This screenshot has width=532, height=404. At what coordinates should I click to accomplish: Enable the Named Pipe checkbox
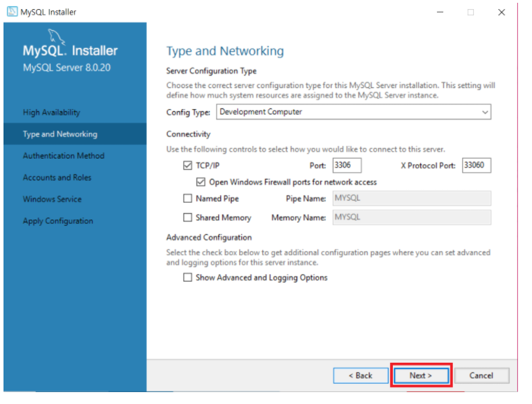pyautogui.click(x=187, y=198)
